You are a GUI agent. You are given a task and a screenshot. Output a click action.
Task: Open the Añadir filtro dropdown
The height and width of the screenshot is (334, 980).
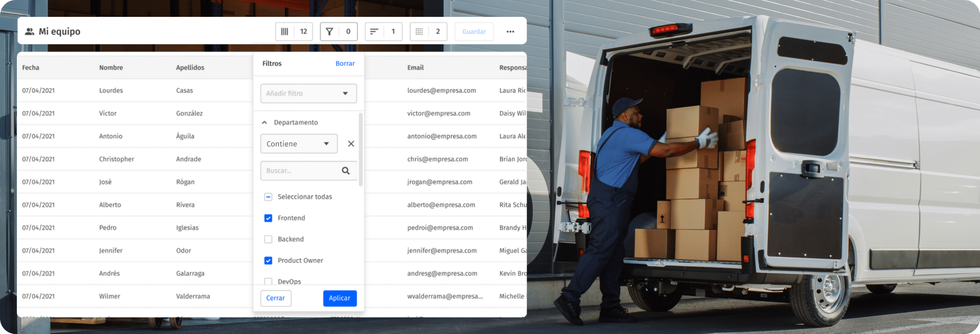[308, 93]
